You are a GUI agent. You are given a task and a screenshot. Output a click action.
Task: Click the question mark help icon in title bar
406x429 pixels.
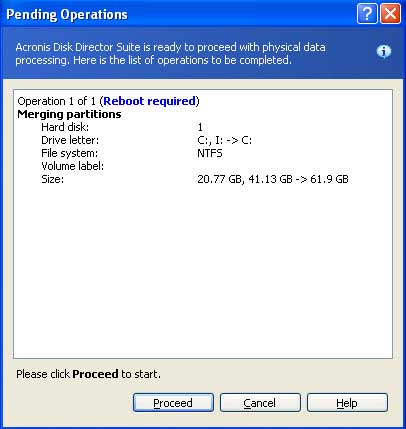(367, 14)
